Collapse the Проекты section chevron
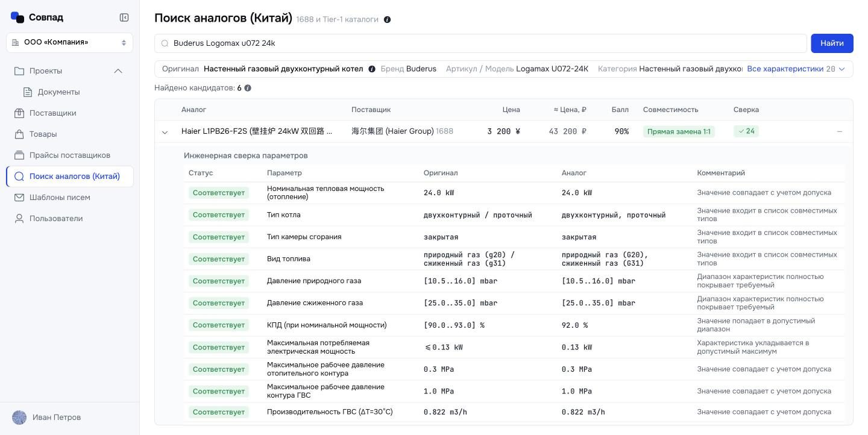 [118, 71]
